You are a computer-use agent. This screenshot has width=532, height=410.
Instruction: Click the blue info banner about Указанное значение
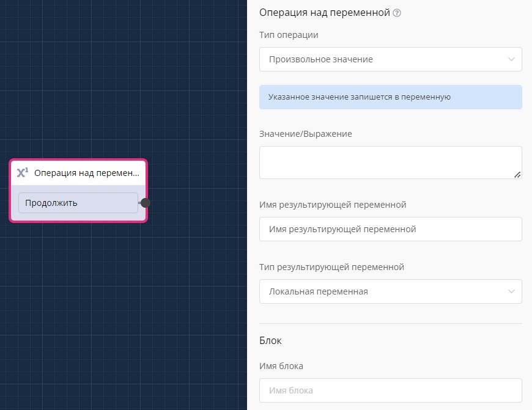(x=390, y=97)
